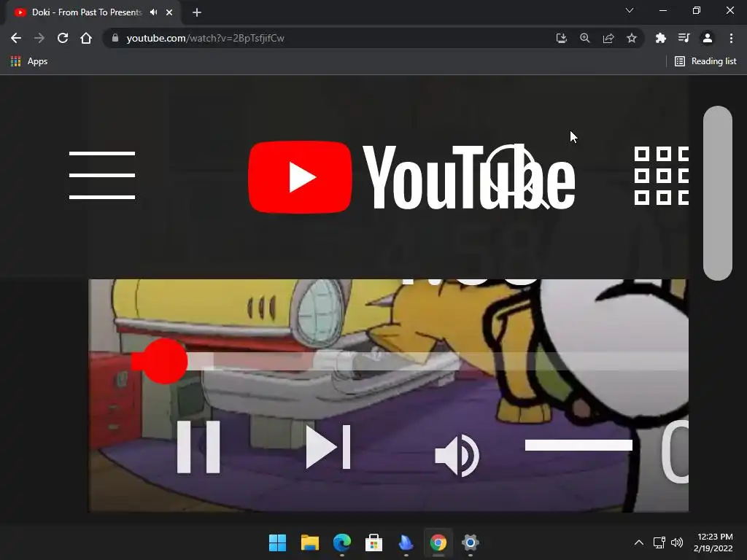
Task: Open Settings gear from taskbar
Action: click(471, 542)
